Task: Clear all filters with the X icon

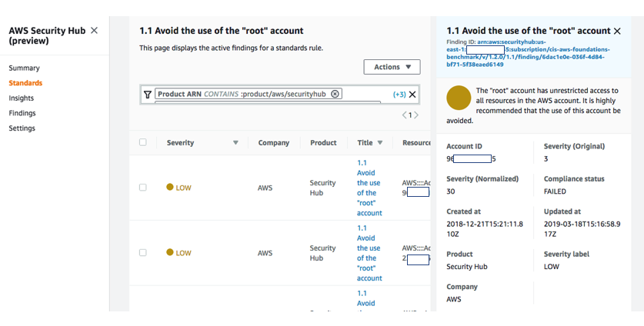Action: pyautogui.click(x=412, y=95)
